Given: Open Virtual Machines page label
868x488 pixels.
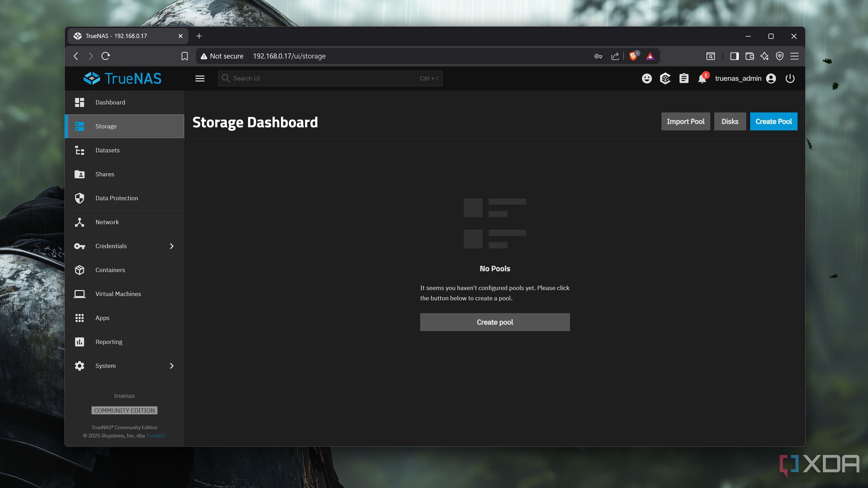Looking at the screenshot, I should 118,294.
